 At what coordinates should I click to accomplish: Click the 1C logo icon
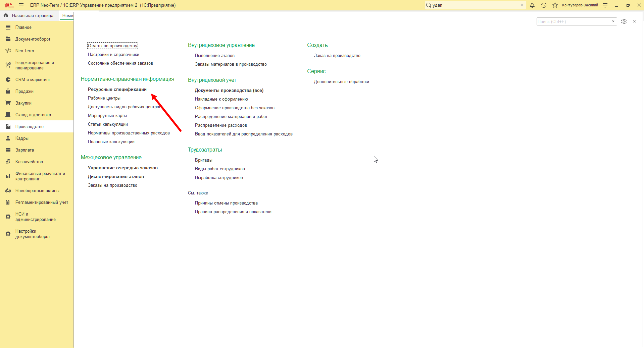tap(9, 5)
